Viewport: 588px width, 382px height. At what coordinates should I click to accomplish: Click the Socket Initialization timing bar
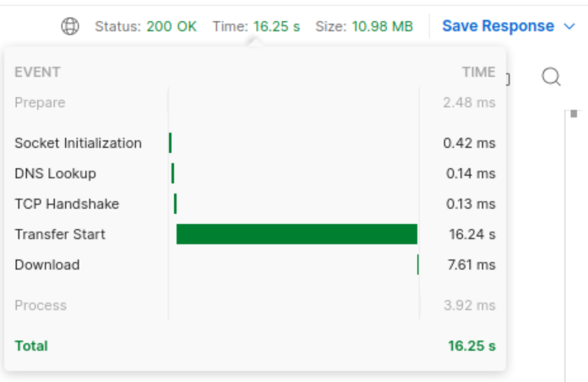click(x=170, y=143)
